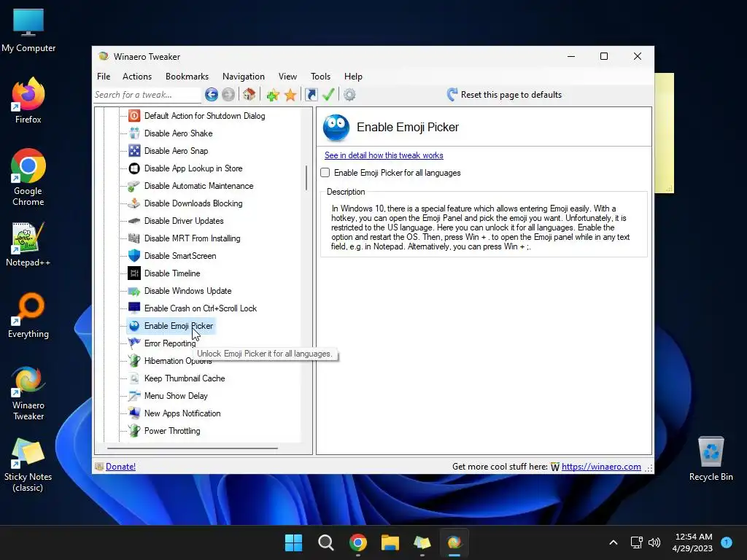The width and height of the screenshot is (747, 560).
Task: Click the Disable Timeline icon
Action: pos(134,273)
